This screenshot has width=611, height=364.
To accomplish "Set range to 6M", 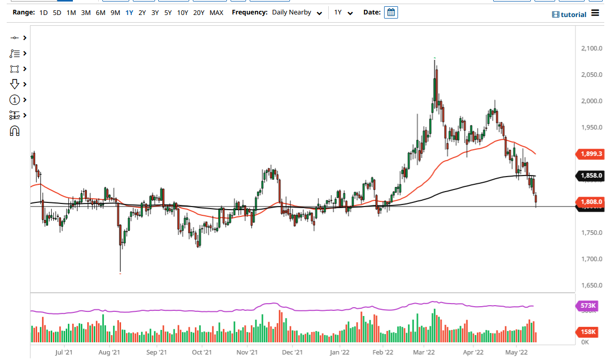I will pos(100,13).
